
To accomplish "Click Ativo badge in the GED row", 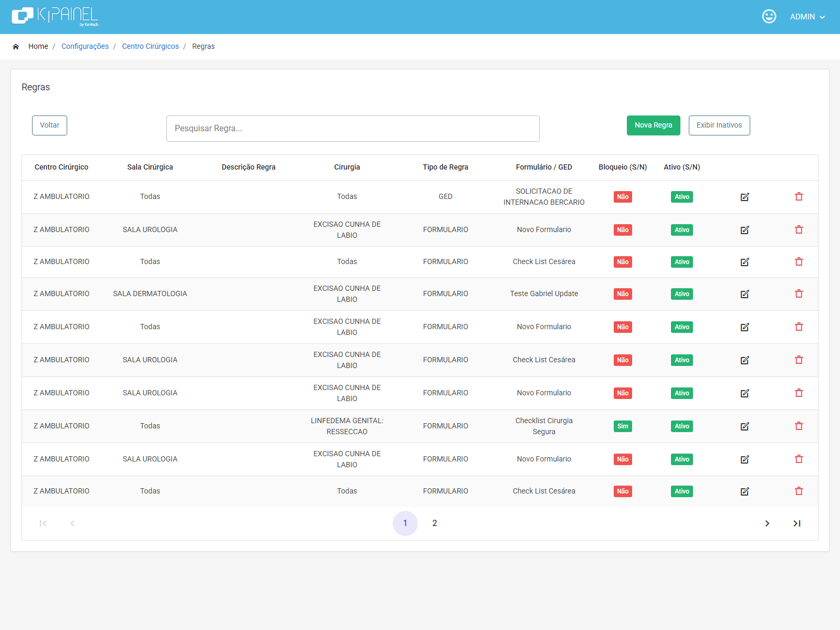I will (682, 197).
